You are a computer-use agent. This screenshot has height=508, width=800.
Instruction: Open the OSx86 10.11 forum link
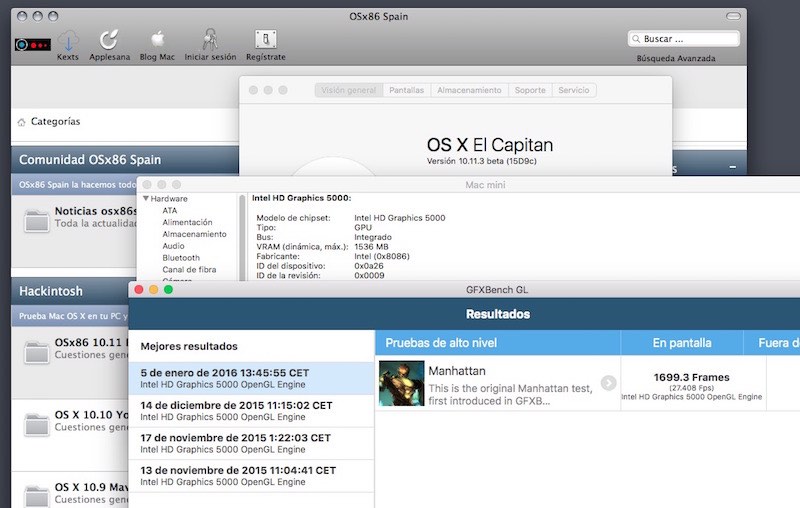(x=91, y=342)
